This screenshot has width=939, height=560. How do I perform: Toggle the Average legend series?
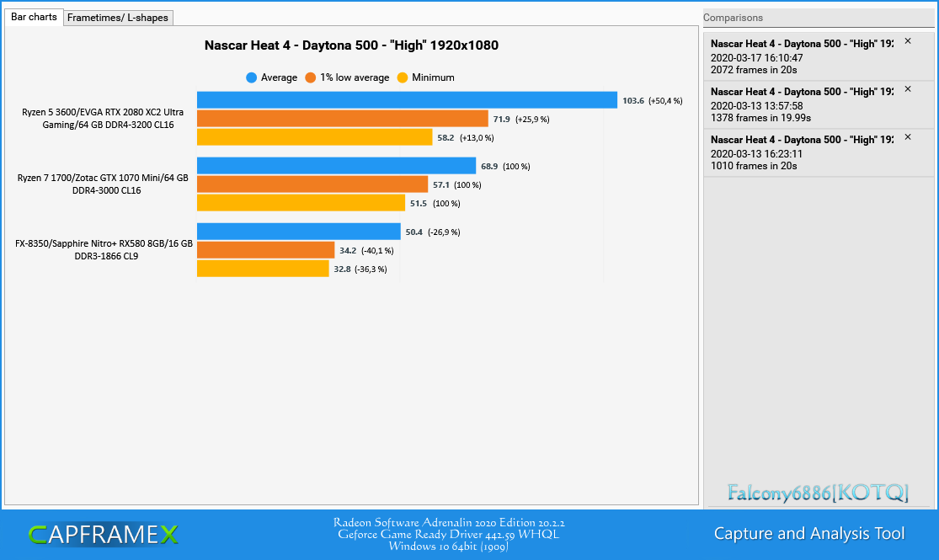pyautogui.click(x=272, y=77)
